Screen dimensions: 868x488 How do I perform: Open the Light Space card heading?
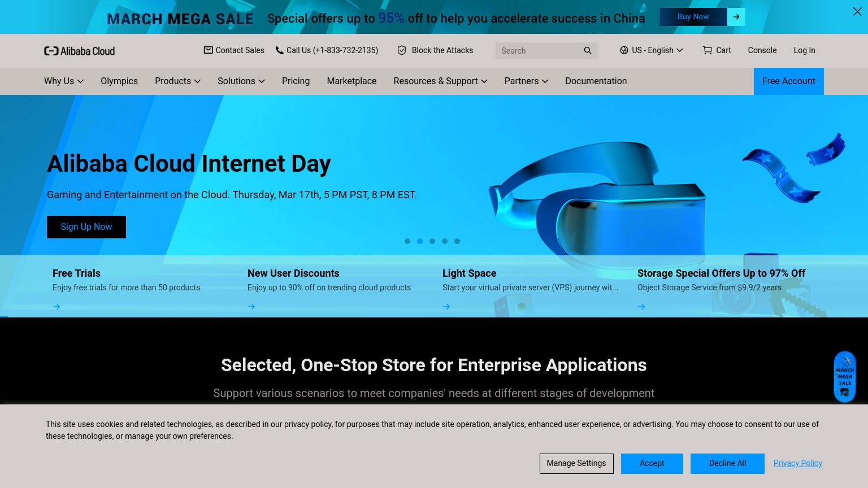[x=469, y=273]
